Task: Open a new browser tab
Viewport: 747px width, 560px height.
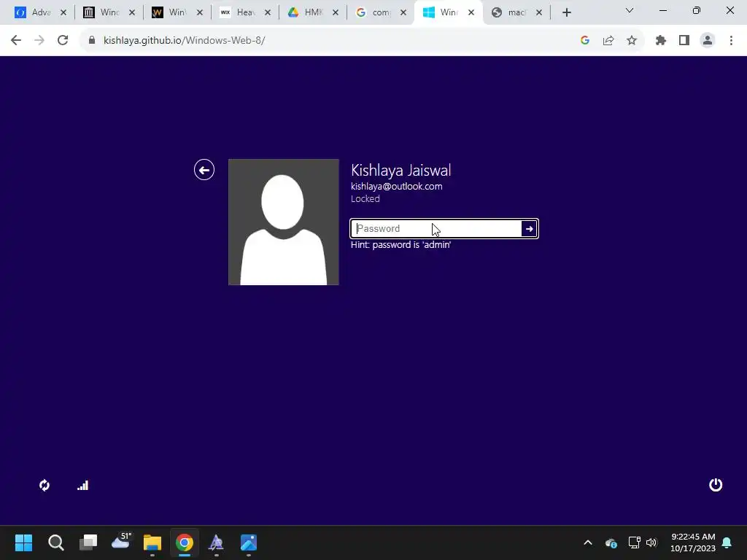Action: point(566,12)
